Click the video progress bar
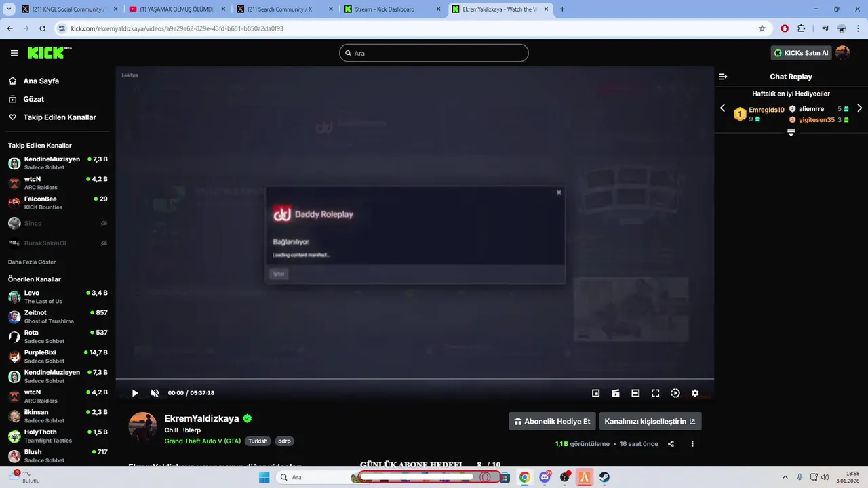The image size is (868, 488). [414, 378]
